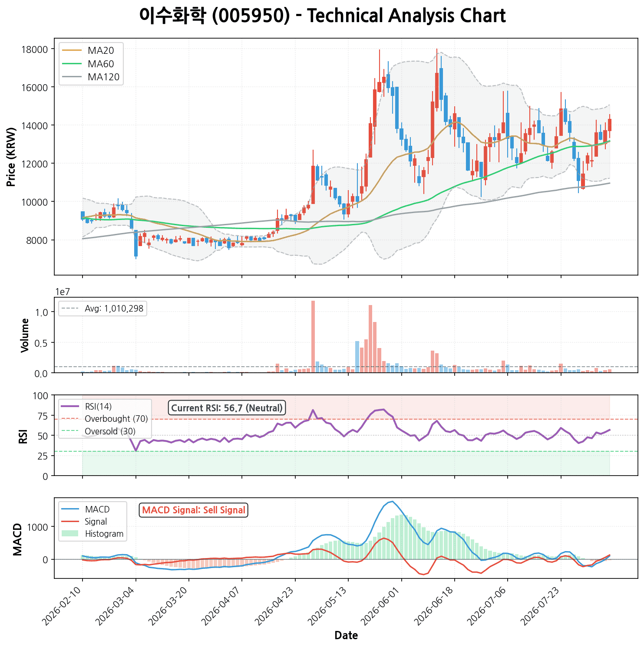
Task: Click the Volume axis label
Action: [x=25, y=335]
